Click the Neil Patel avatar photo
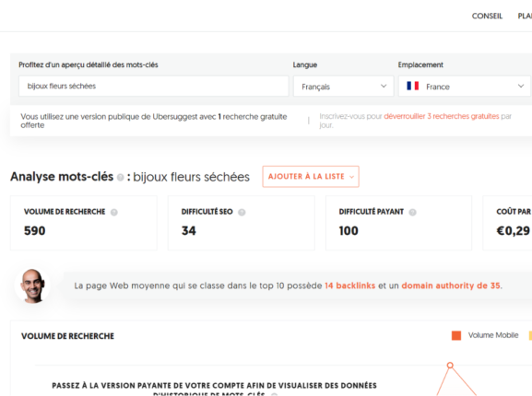Viewport: 532px width, 396px height. click(32, 285)
